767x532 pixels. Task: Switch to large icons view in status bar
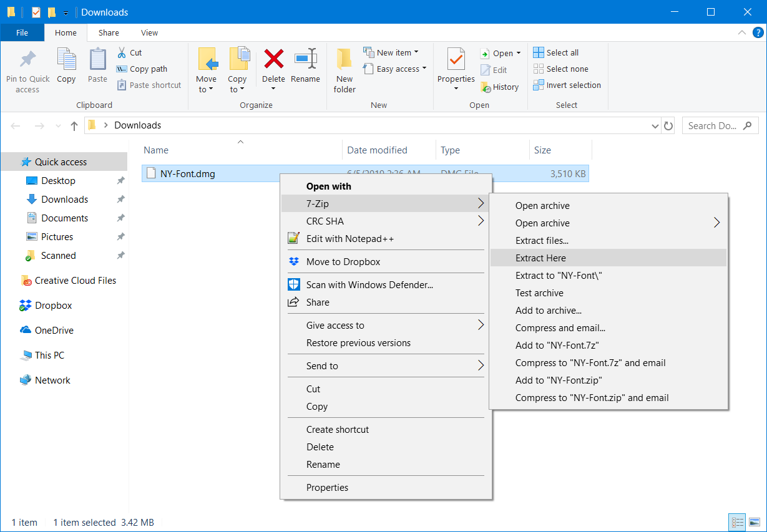(x=754, y=523)
